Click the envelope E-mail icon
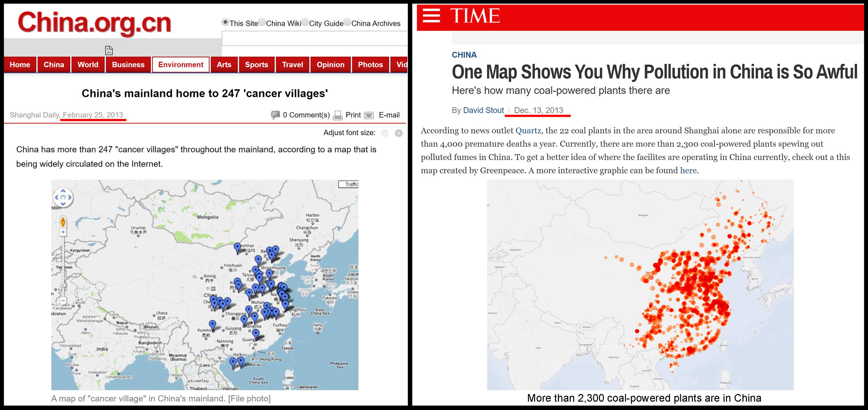This screenshot has height=410, width=868. (369, 116)
